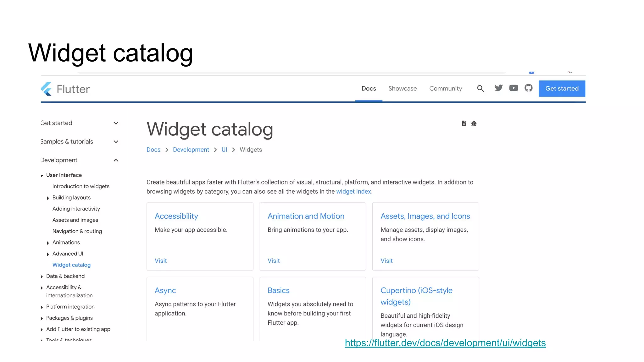Collapse the User interface tree node
Viewport: 644px width, 362px height.
42,176
